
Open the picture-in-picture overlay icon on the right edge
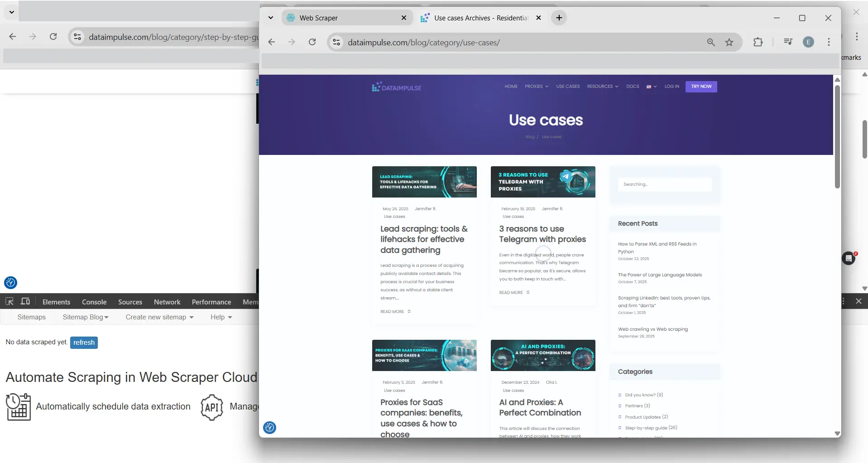pos(849,258)
